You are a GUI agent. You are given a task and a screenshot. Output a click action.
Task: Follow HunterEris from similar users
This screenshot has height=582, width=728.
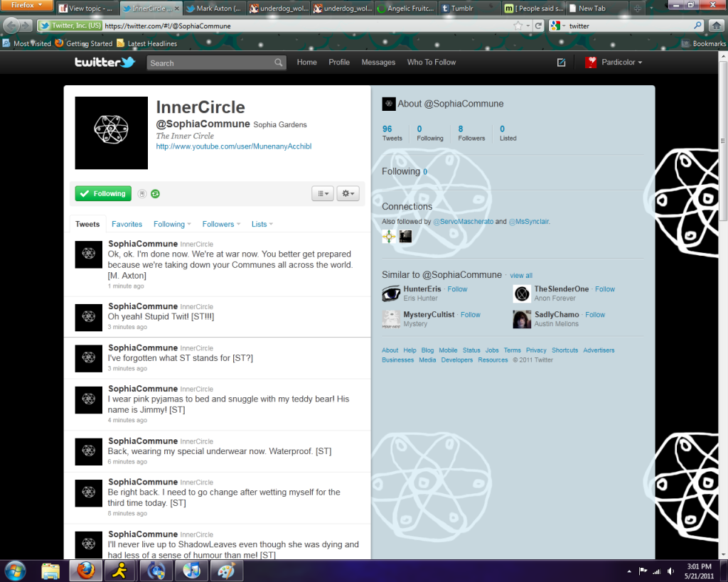[x=457, y=289]
